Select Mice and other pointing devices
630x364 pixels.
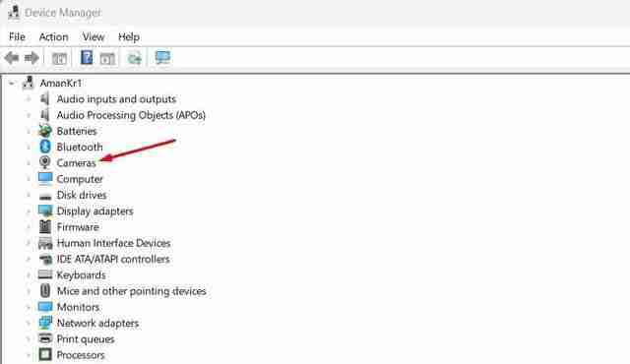click(131, 291)
